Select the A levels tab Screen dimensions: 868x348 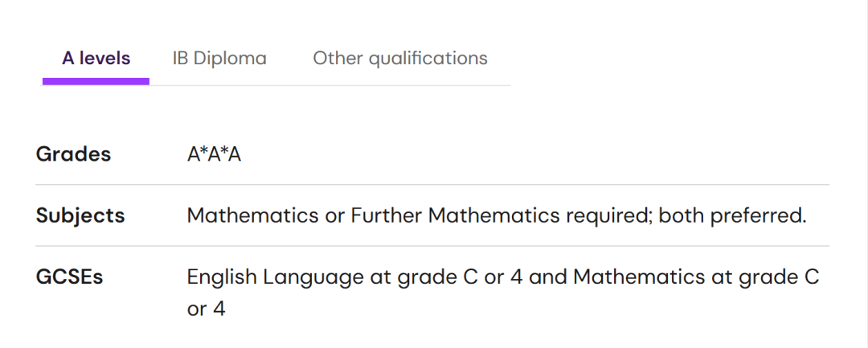(x=96, y=59)
